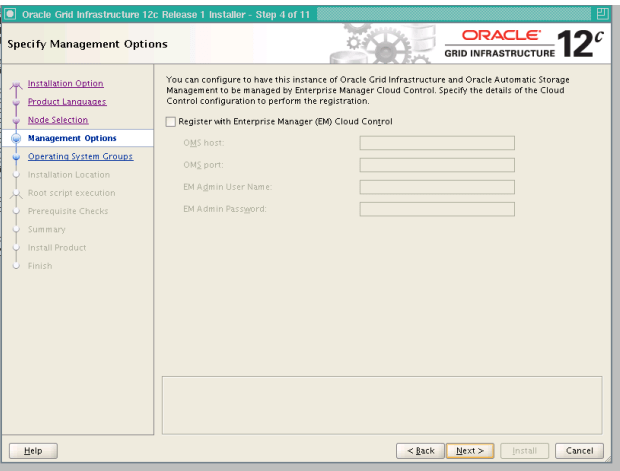620x471 pixels.
Task: Jump to Operating System Groups step
Action: 80,156
